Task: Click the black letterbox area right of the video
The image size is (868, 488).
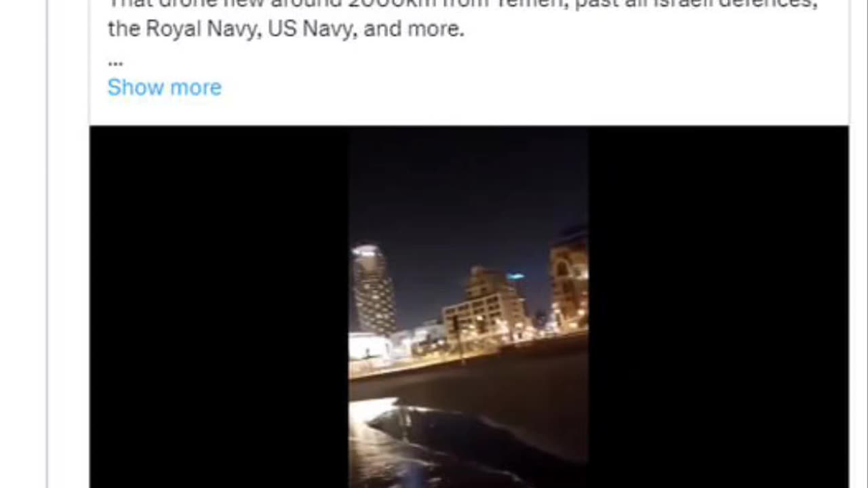Action: pos(718,307)
